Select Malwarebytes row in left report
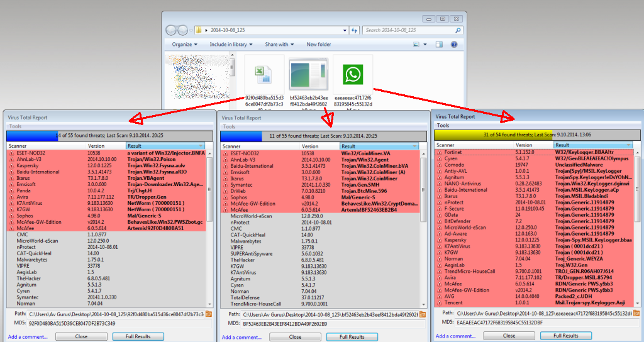Image resolution: width=644 pixels, height=342 pixels. (106, 260)
